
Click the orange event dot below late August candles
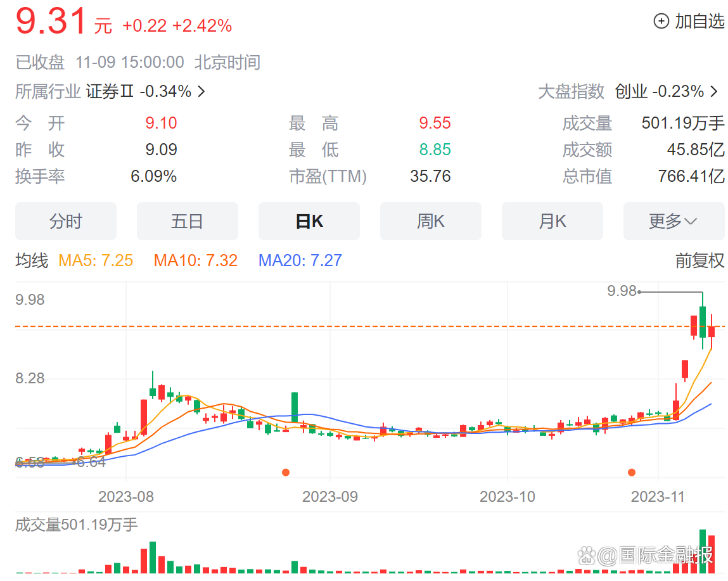tap(286, 472)
